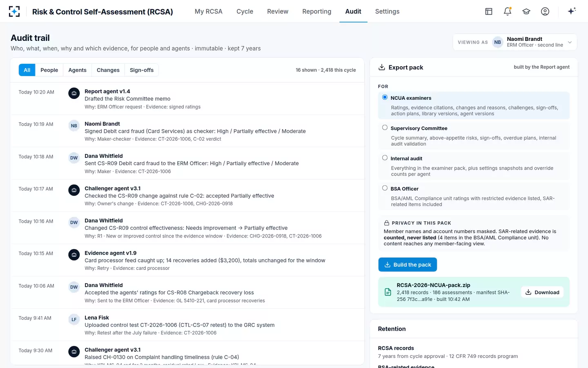Open the Reporting tab
This screenshot has width=588, height=368.
[x=316, y=11]
